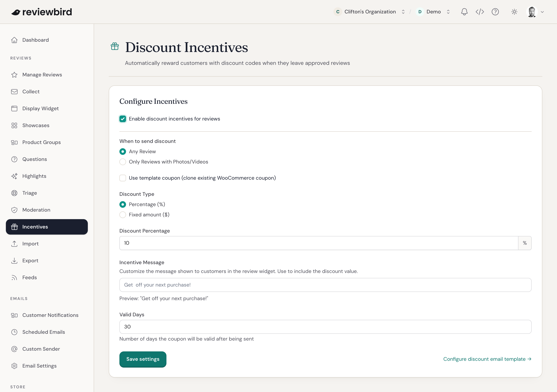
Task: Click the Save settings button
Action: click(x=143, y=359)
